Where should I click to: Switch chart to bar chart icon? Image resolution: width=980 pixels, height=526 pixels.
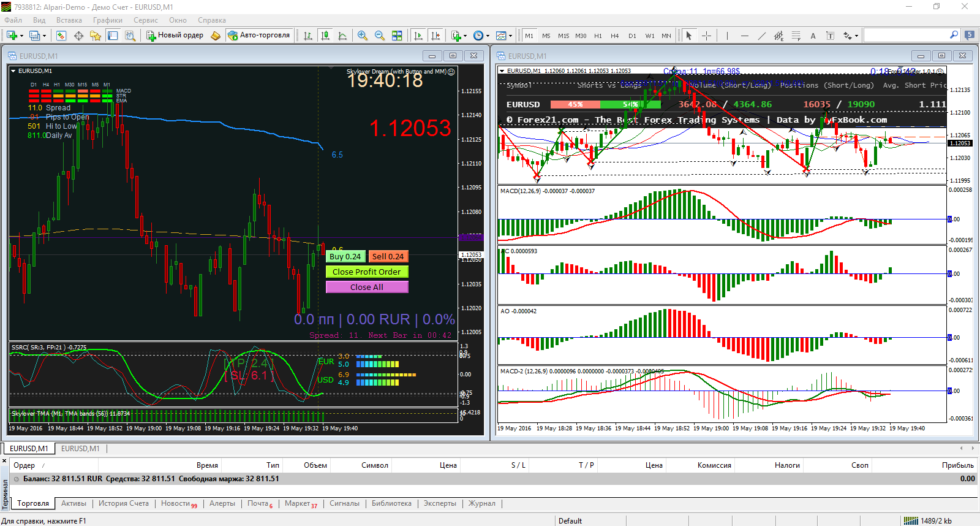click(x=308, y=36)
